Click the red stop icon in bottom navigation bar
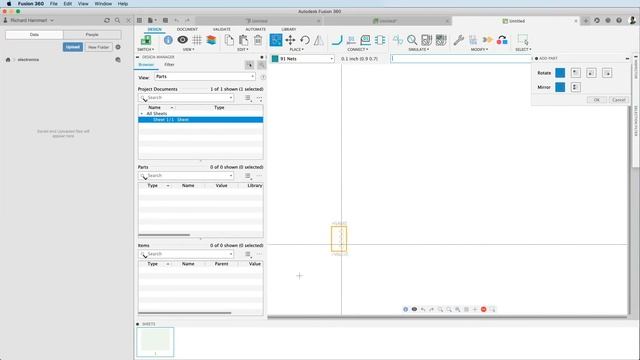The image size is (640, 360). 484,309
